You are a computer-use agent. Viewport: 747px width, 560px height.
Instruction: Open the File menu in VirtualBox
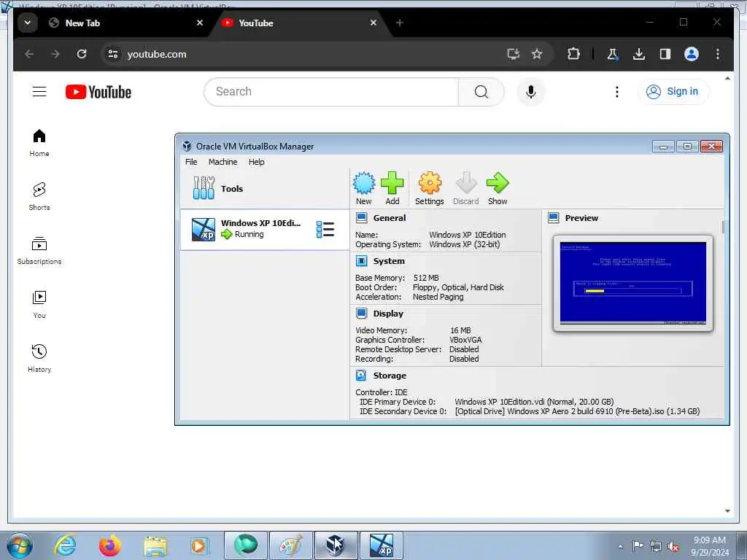point(191,162)
